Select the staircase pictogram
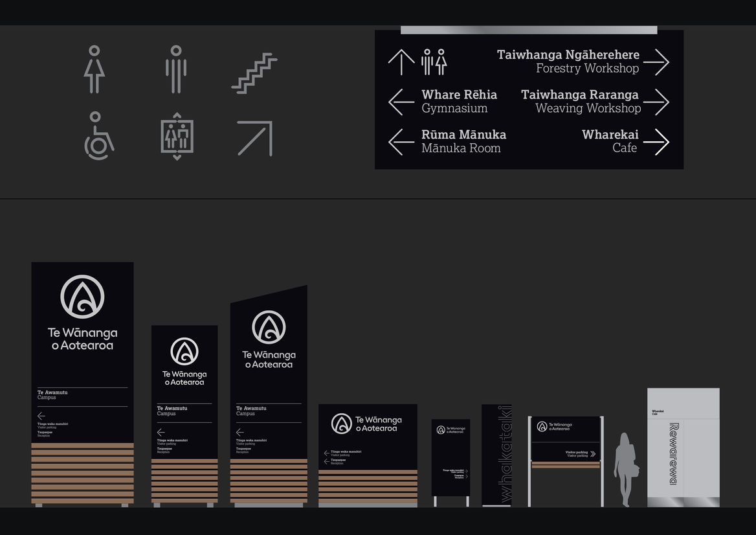 tap(254, 73)
